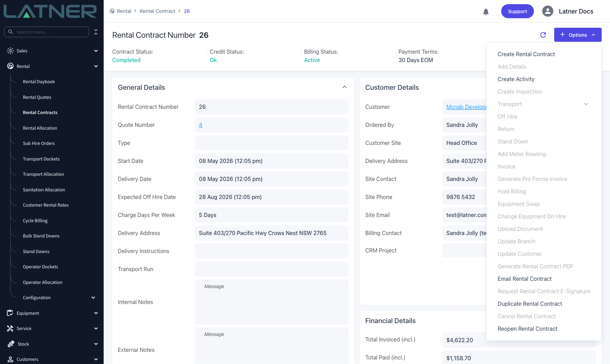Select Reopen Rental Contract option

tap(528, 329)
